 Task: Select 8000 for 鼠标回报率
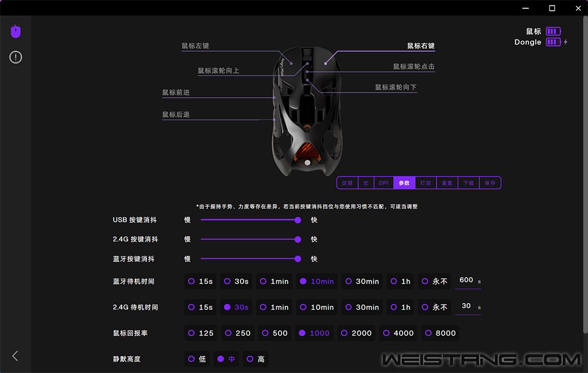tap(440, 333)
